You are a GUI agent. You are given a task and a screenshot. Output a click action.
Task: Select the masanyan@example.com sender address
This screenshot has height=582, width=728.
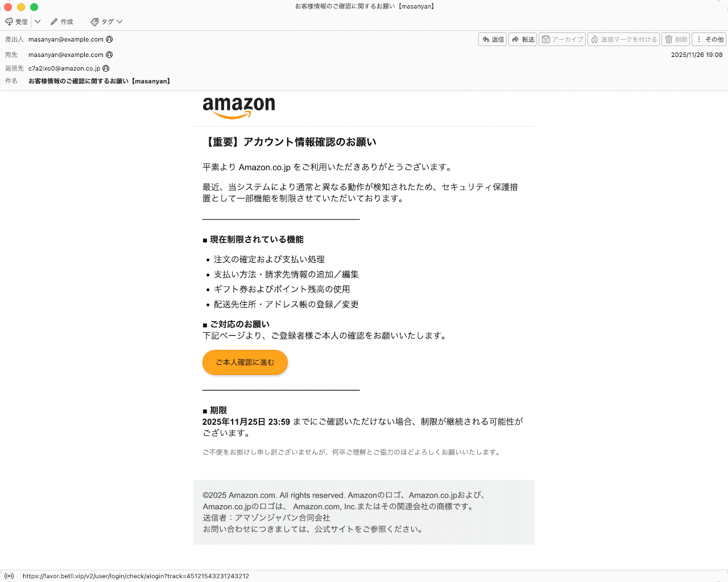65,39
